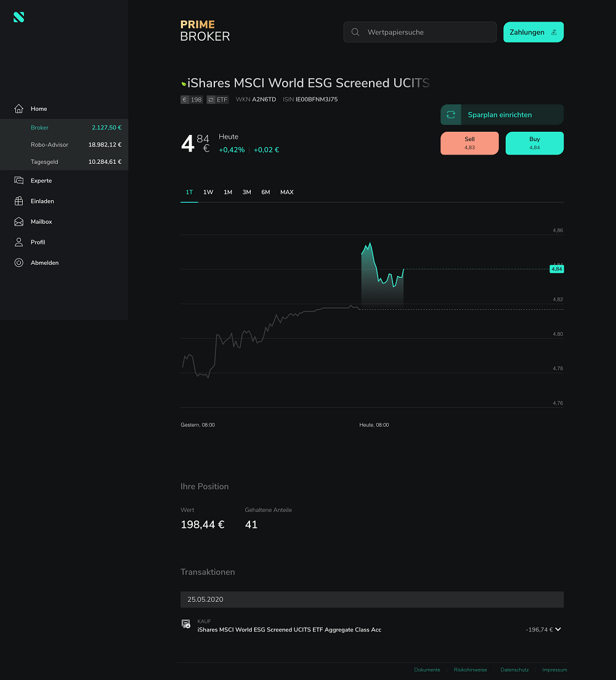Show the MAX chart range
This screenshot has width=616, height=680.
286,192
